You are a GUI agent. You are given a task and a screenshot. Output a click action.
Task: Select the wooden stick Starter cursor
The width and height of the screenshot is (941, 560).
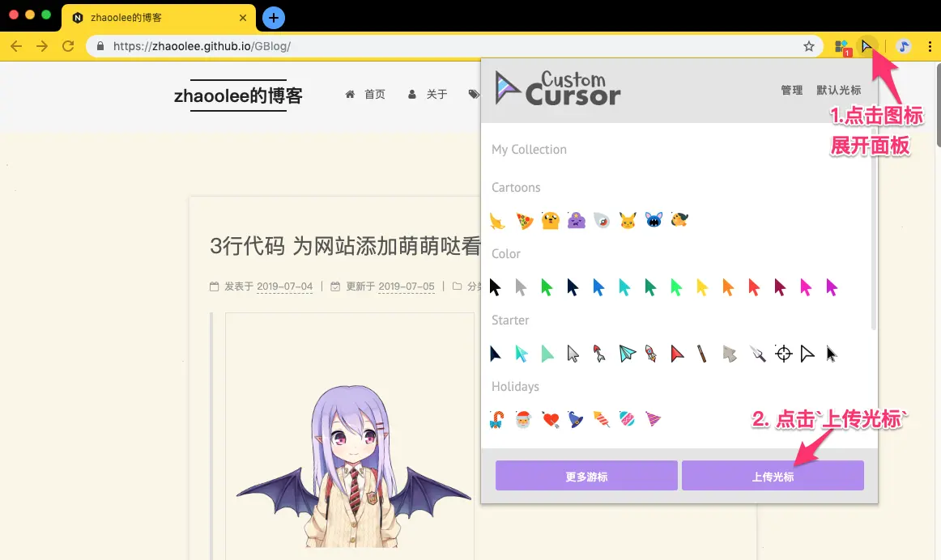(701, 354)
